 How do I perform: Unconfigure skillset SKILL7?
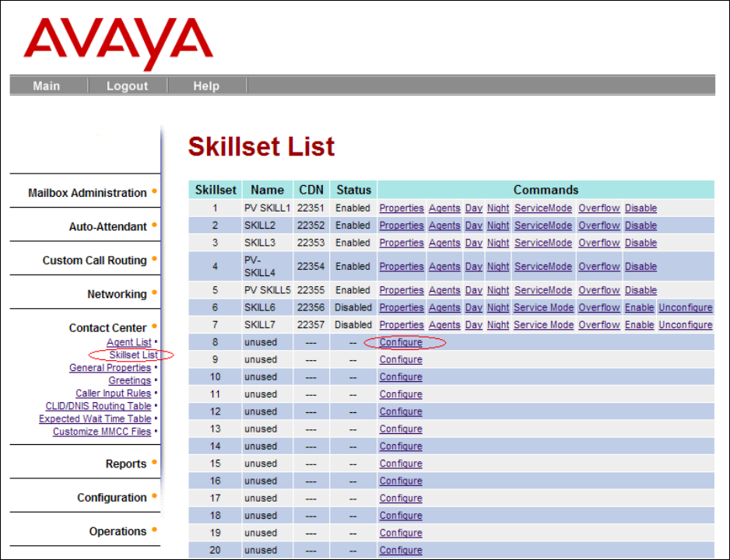686,324
